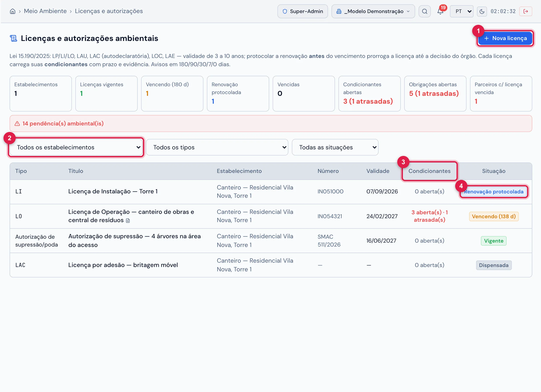Expand the Todos os estabelecimentos filter
This screenshot has height=392, width=541.
tap(76, 147)
